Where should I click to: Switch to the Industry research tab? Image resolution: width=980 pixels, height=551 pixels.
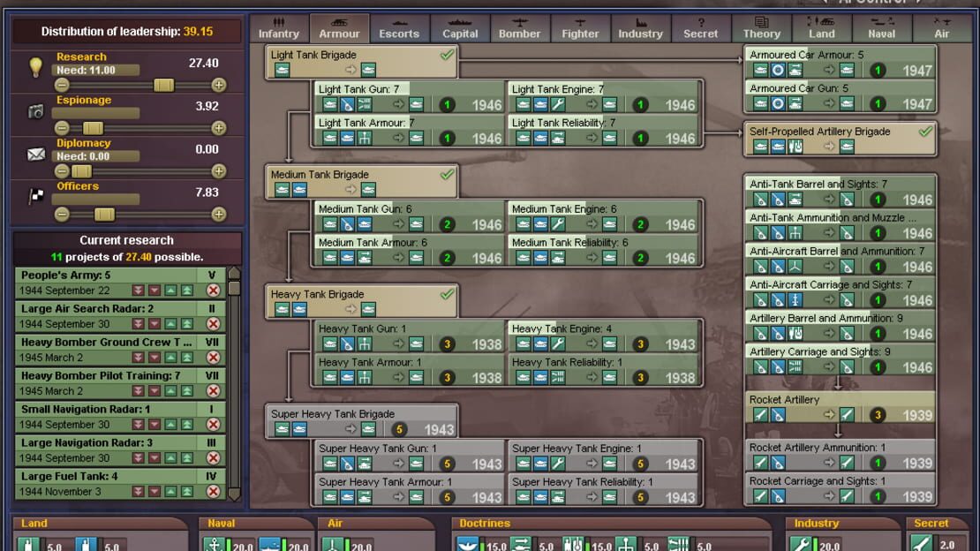click(640, 29)
